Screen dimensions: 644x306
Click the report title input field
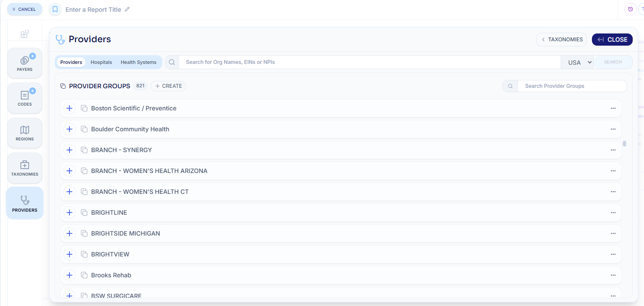[93, 10]
